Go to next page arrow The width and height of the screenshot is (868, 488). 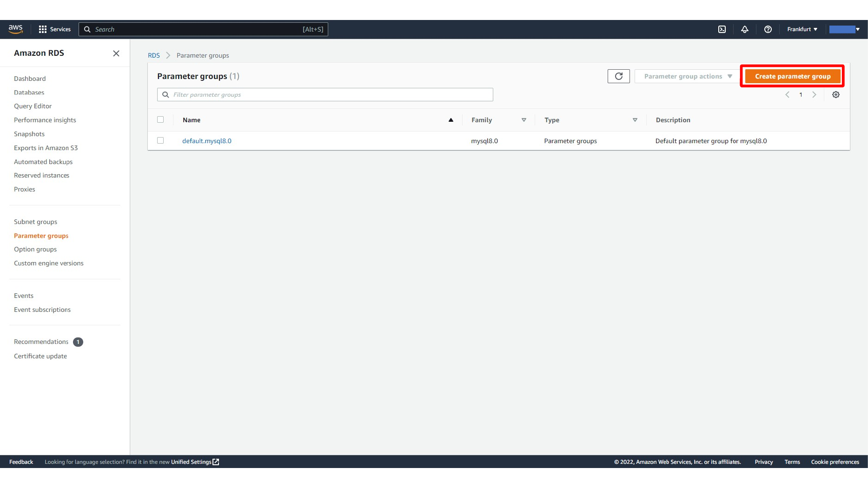click(x=814, y=95)
